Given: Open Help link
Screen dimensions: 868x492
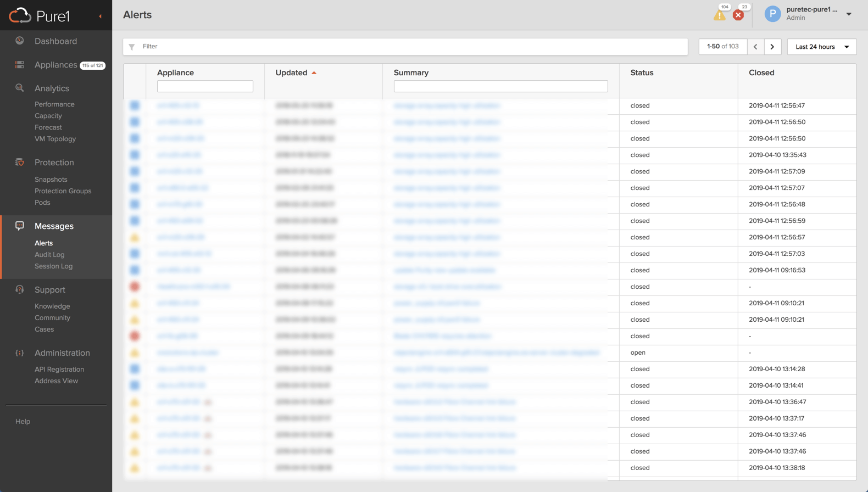Looking at the screenshot, I should click(x=23, y=422).
